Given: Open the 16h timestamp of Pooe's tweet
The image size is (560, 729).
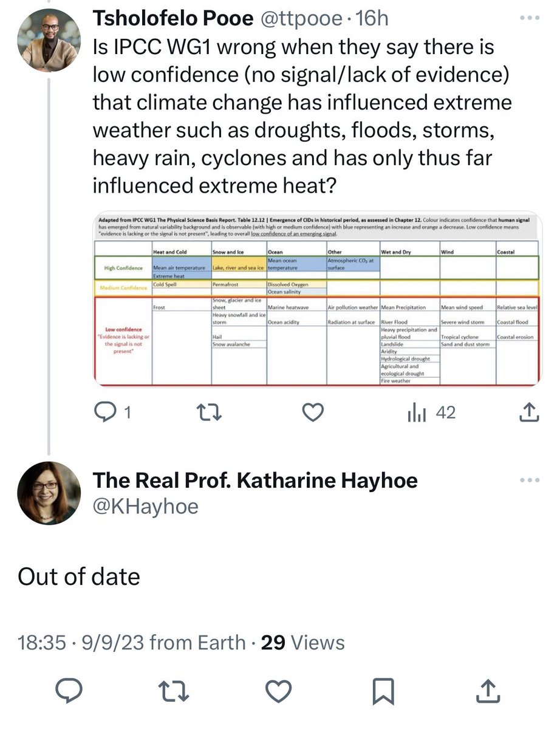Looking at the screenshot, I should click(x=371, y=19).
